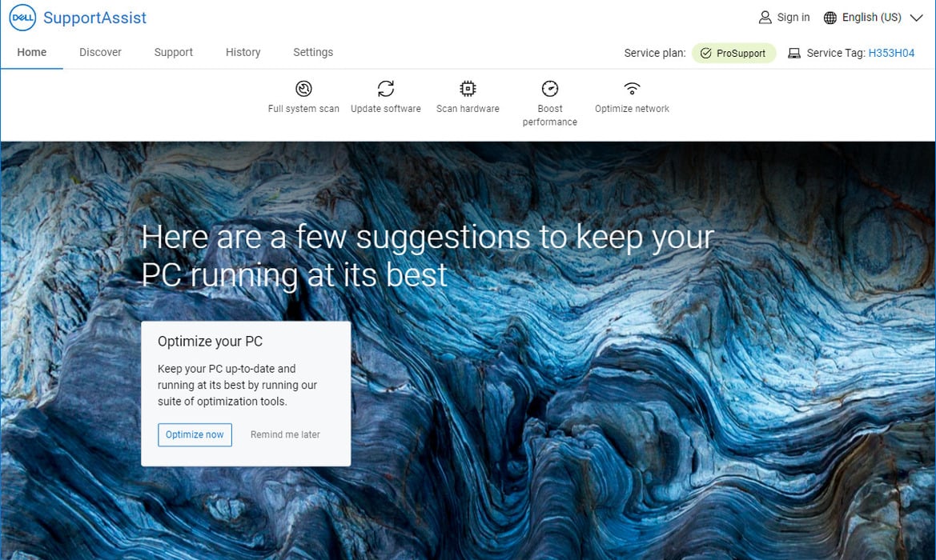Click the Boost performance label
The height and width of the screenshot is (560, 936).
550,115
